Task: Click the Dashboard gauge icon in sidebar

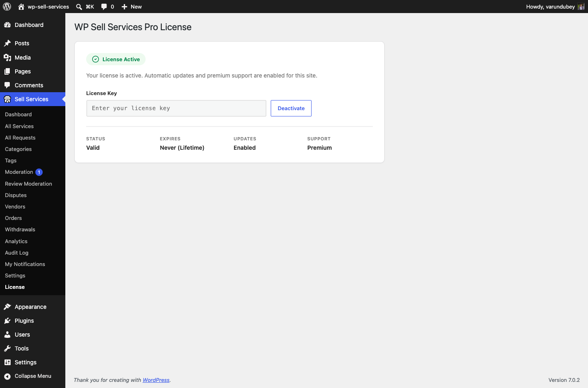Action: (7, 25)
